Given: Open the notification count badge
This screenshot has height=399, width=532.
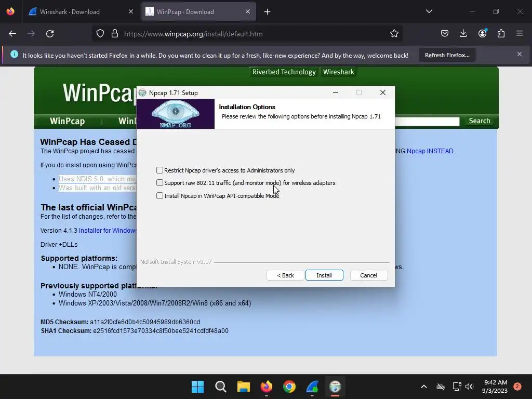Looking at the screenshot, I should pyautogui.click(x=517, y=387).
